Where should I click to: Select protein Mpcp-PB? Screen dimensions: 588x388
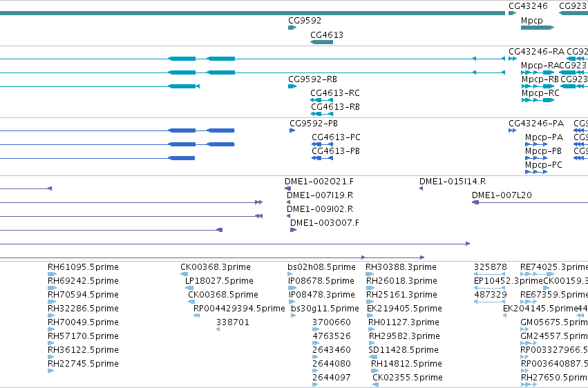point(543,151)
